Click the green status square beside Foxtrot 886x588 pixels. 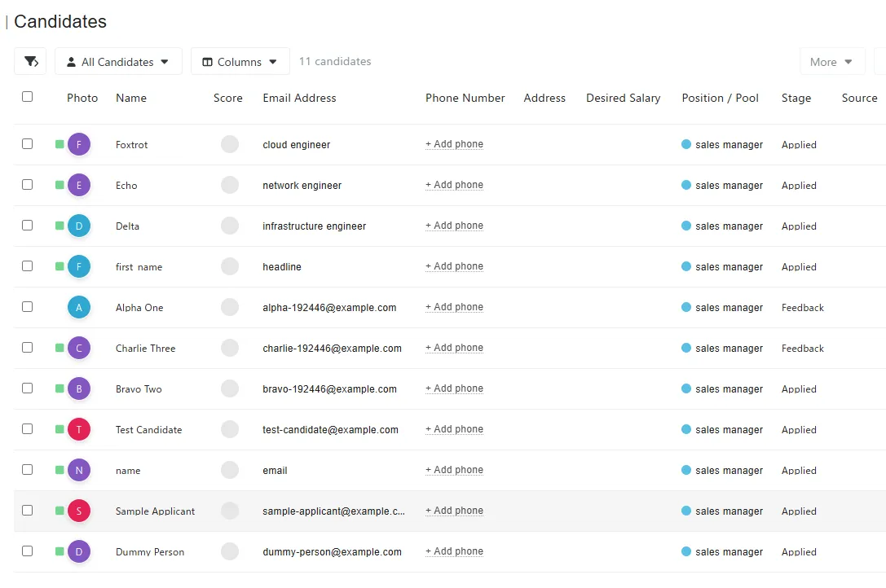coord(60,144)
